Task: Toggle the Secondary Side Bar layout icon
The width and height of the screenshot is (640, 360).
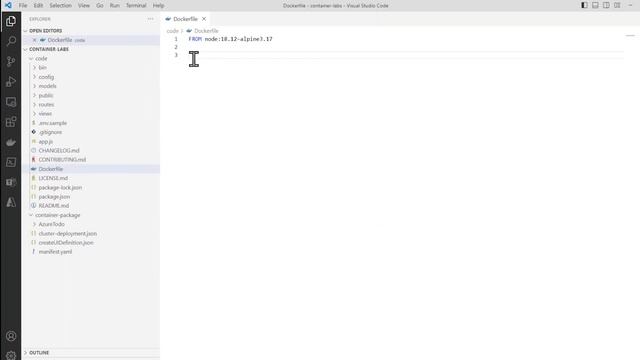Action: [606, 5]
